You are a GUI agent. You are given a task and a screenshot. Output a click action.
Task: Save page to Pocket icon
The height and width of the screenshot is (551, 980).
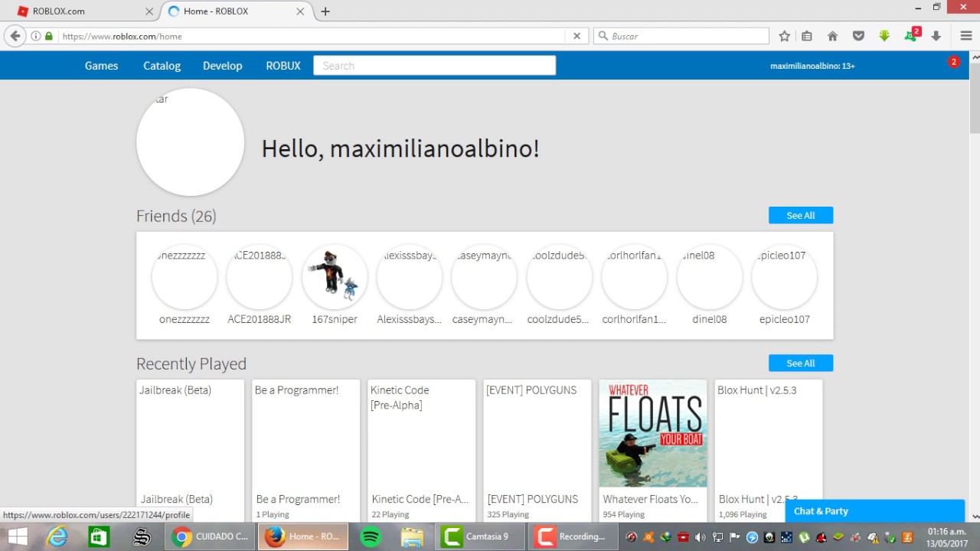point(858,36)
